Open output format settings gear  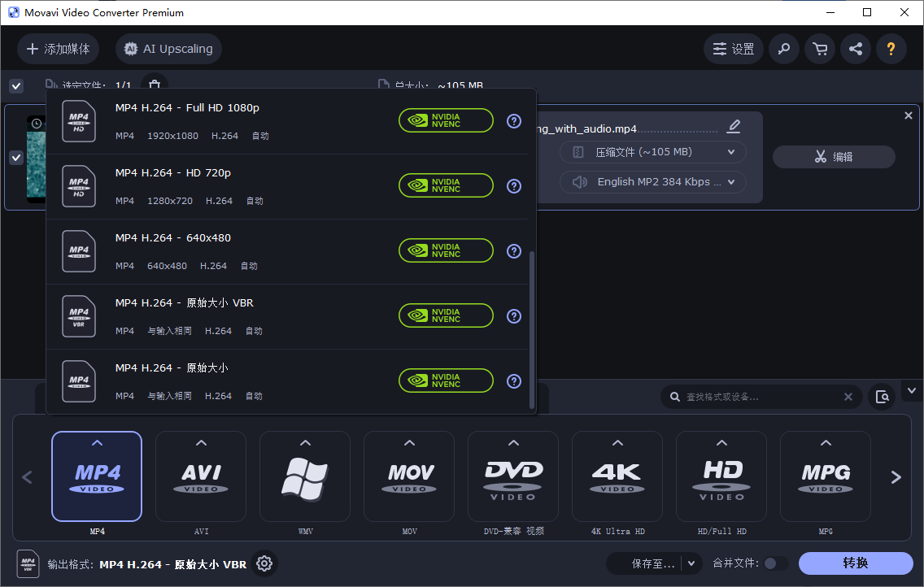coord(264,563)
